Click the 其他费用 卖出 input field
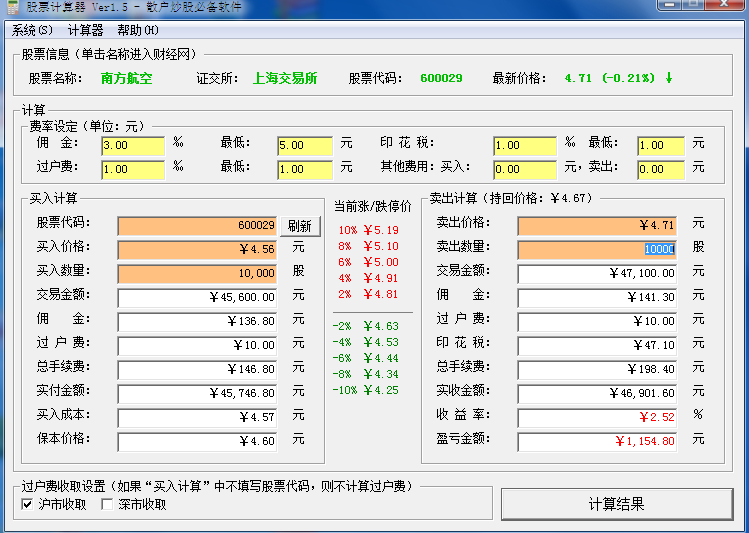This screenshot has width=749, height=533. pyautogui.click(x=660, y=169)
